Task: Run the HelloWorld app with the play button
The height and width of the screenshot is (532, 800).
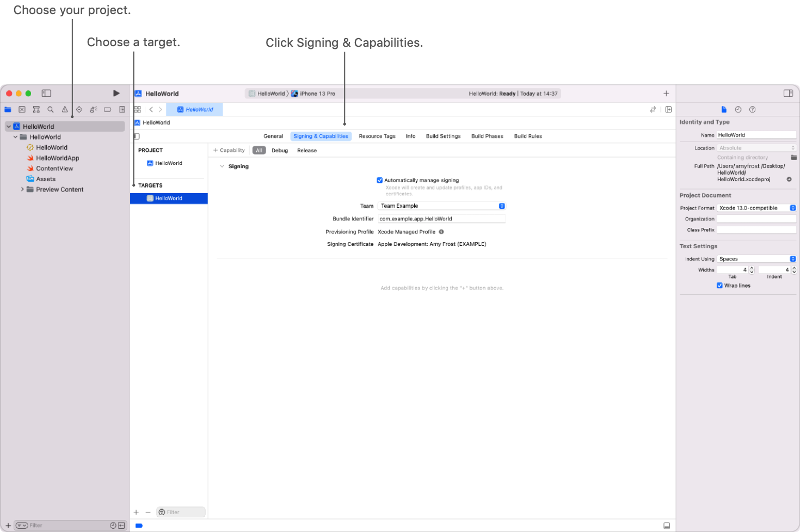Action: [x=116, y=92]
